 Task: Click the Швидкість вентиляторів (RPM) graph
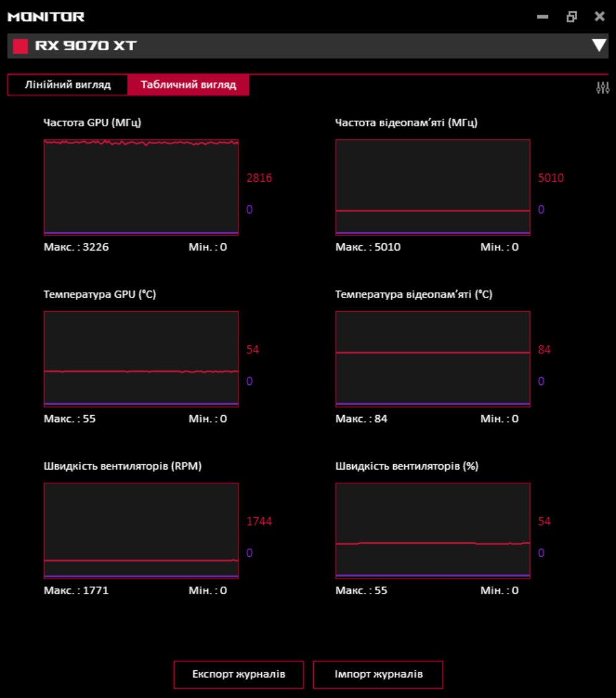tap(141, 531)
